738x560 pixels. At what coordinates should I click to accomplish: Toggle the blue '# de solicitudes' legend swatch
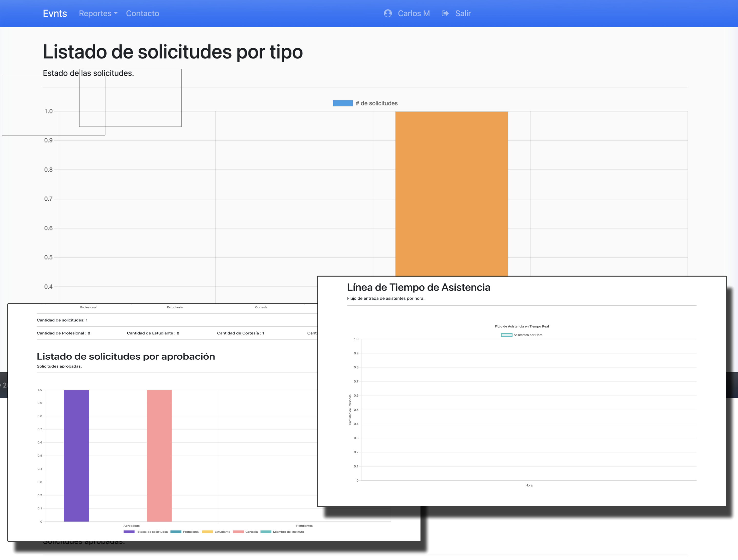click(x=343, y=104)
